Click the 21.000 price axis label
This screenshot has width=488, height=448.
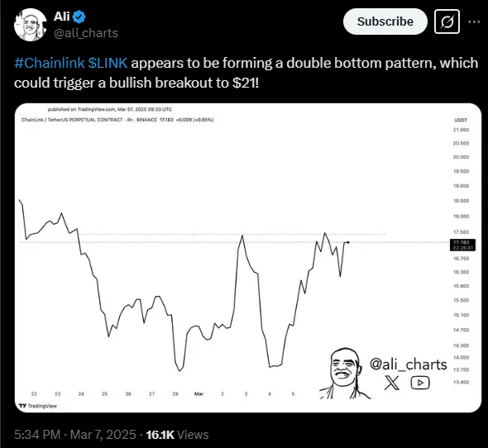[x=461, y=130]
